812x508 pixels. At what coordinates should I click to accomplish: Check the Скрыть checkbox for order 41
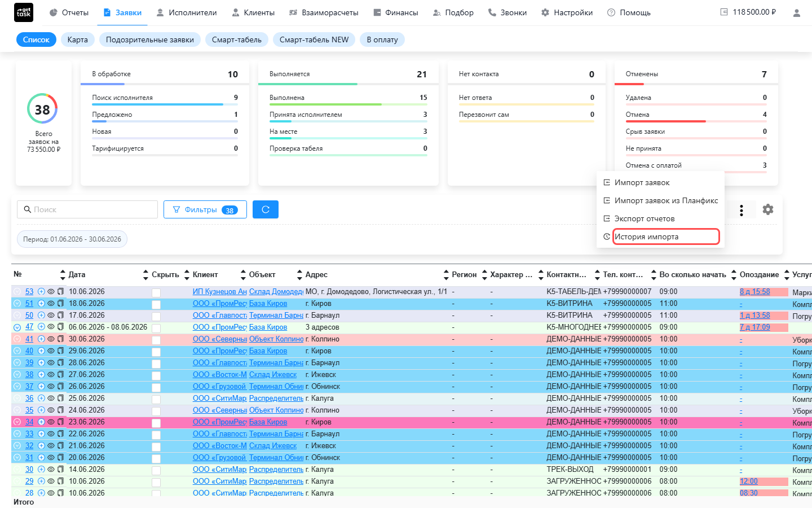[156, 340]
